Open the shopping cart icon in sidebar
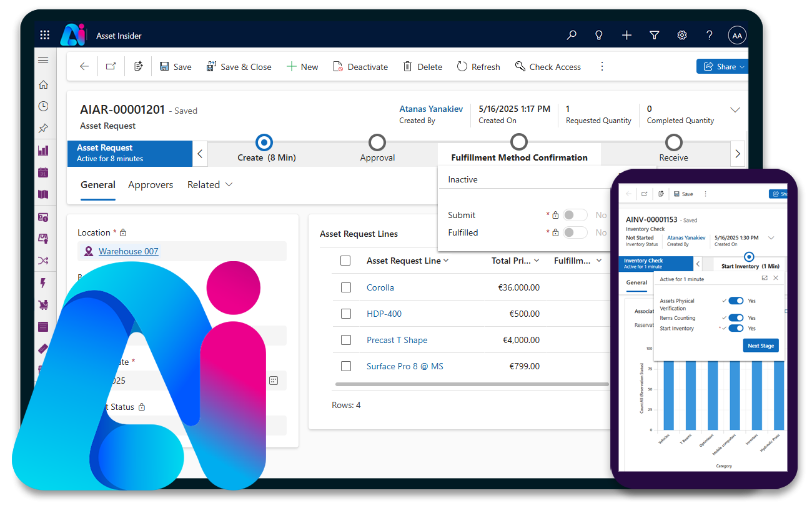This screenshot has width=812, height=518. (43, 305)
